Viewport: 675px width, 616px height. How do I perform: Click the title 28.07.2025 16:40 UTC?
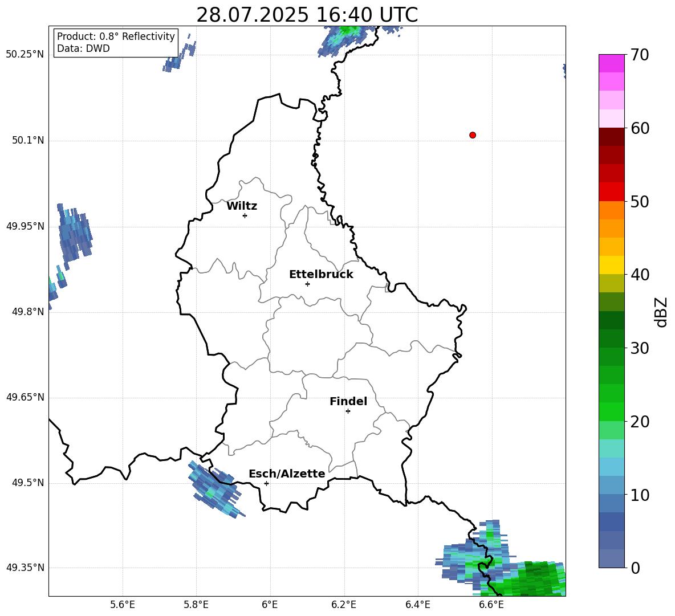[307, 15]
